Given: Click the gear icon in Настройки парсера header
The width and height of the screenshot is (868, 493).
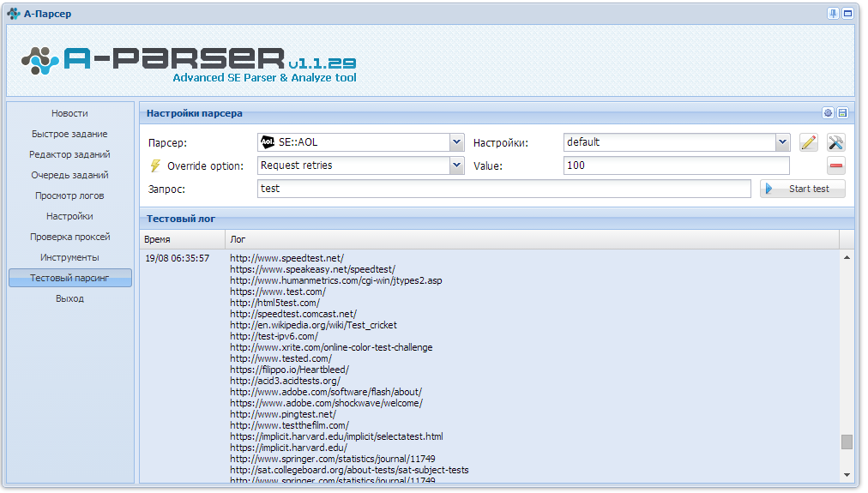Looking at the screenshot, I should tap(828, 113).
